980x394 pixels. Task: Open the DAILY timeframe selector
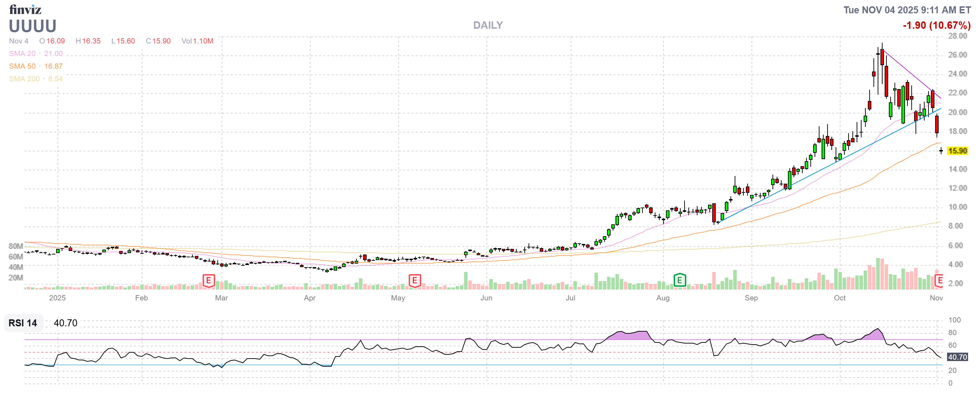tap(488, 25)
